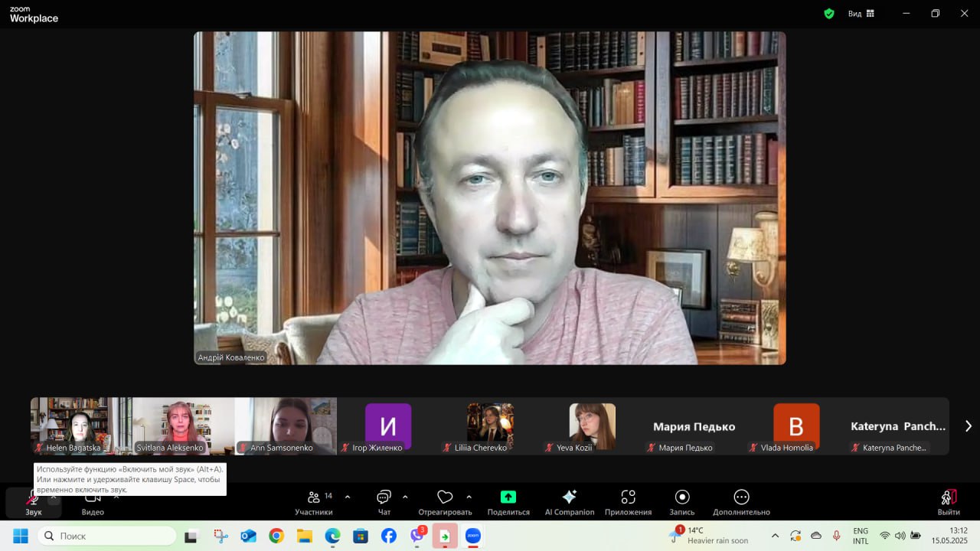
Task: Select Vlada Homolia's participant tile
Action: 796,425
